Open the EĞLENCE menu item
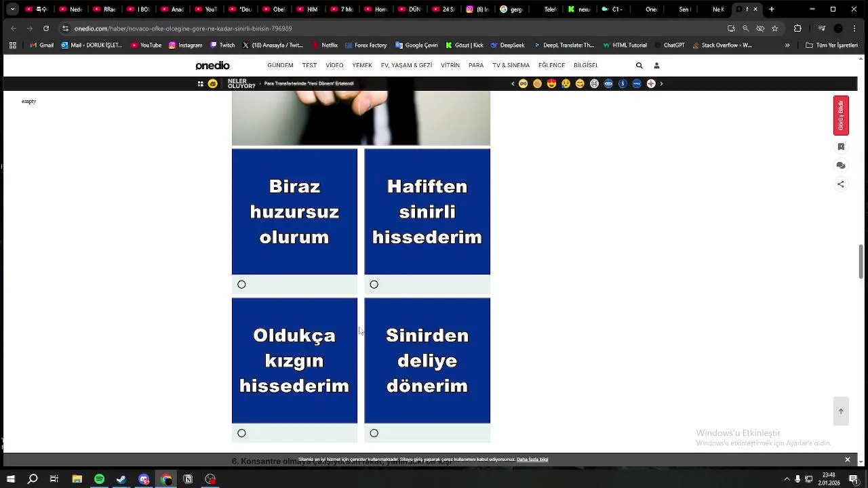 [x=551, y=66]
